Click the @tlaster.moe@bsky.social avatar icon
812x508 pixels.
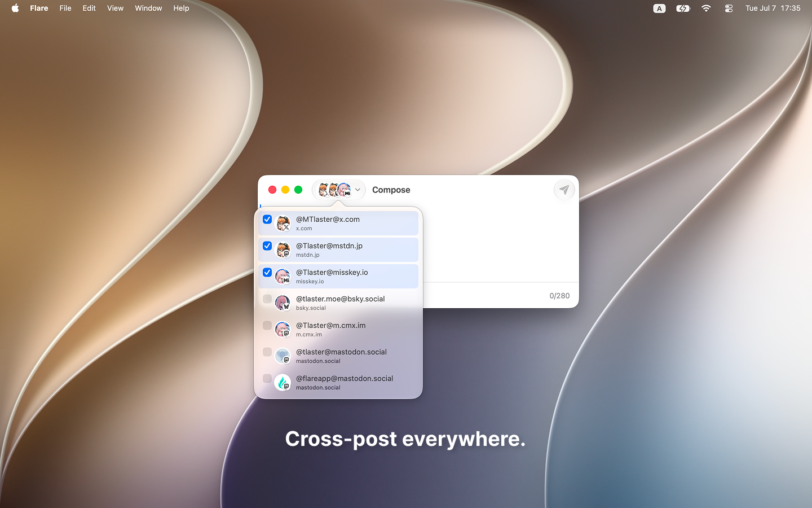tap(283, 303)
